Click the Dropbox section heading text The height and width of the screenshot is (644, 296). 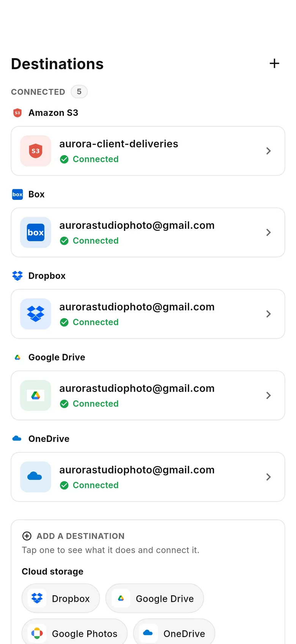click(47, 276)
